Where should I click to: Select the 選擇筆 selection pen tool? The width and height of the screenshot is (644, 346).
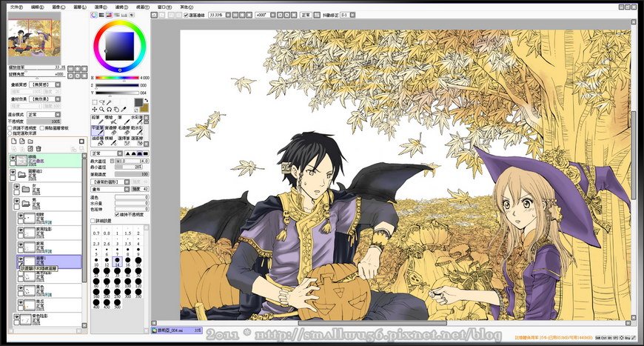[123, 141]
